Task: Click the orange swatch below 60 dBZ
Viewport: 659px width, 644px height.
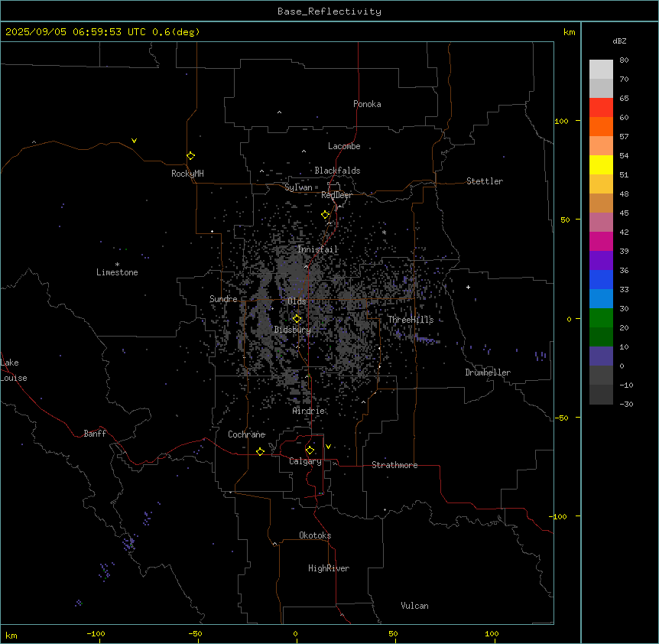Action: click(601, 127)
